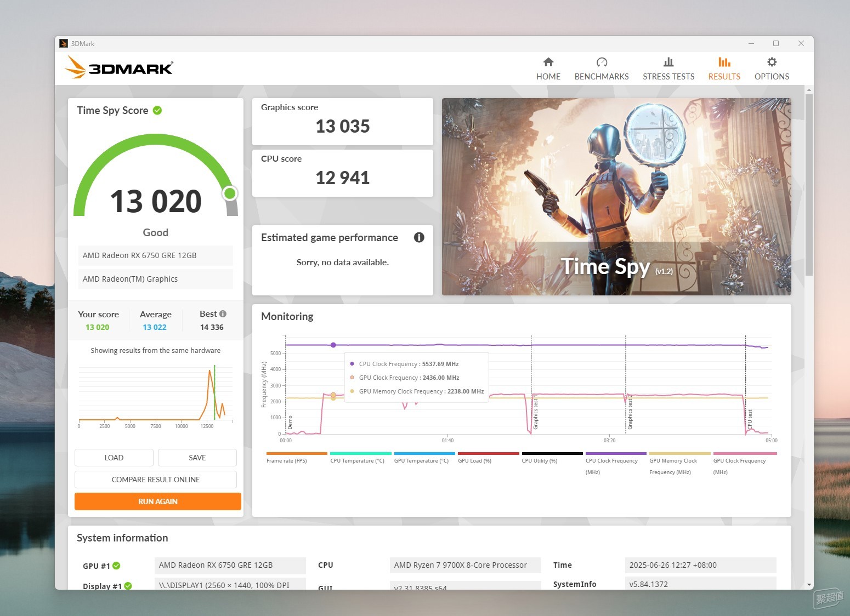Click the scrollbar down arrow

[809, 585]
